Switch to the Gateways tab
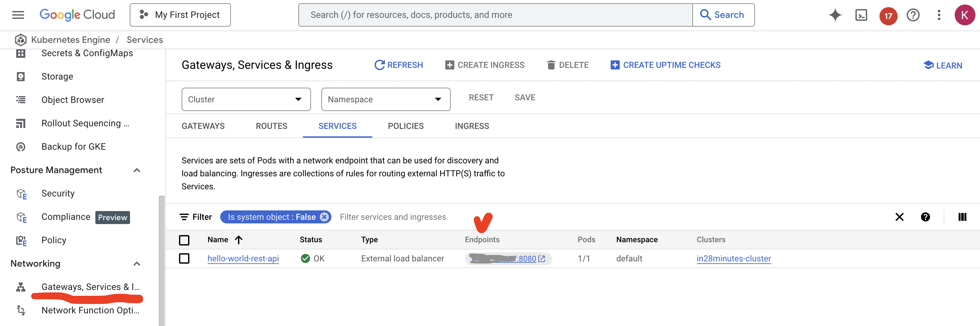The width and height of the screenshot is (980, 326). [x=203, y=126]
